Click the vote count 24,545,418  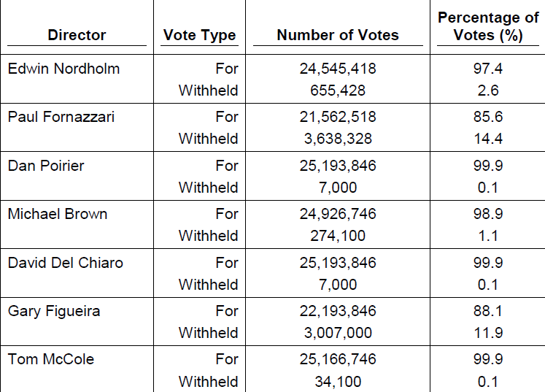(338, 69)
